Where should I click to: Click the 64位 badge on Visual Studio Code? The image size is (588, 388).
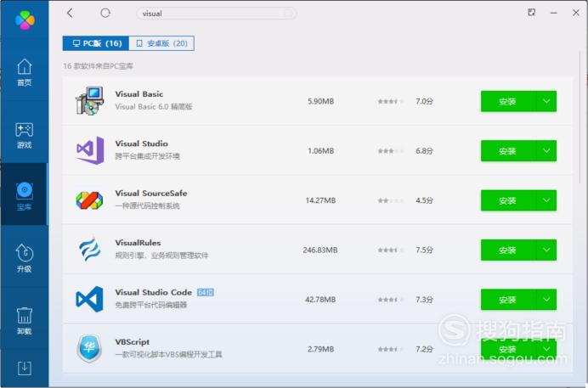pos(206,292)
